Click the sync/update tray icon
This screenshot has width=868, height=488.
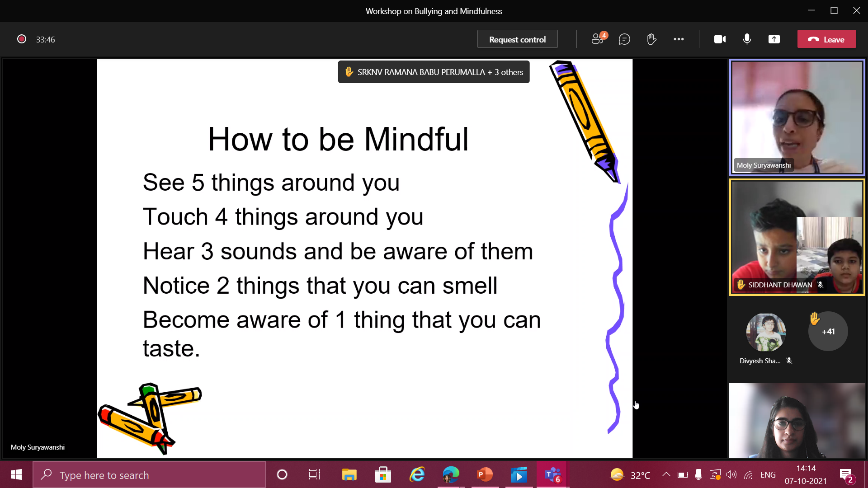(x=715, y=474)
